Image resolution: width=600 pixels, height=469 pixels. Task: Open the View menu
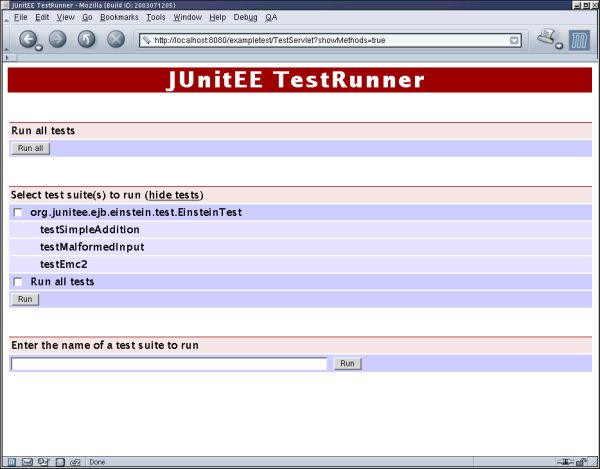[x=65, y=18]
